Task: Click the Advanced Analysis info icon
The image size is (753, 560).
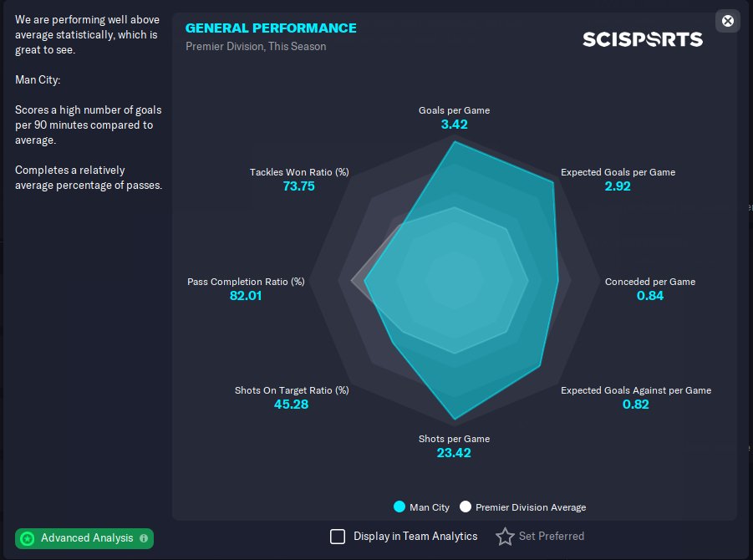Action: 144,538
